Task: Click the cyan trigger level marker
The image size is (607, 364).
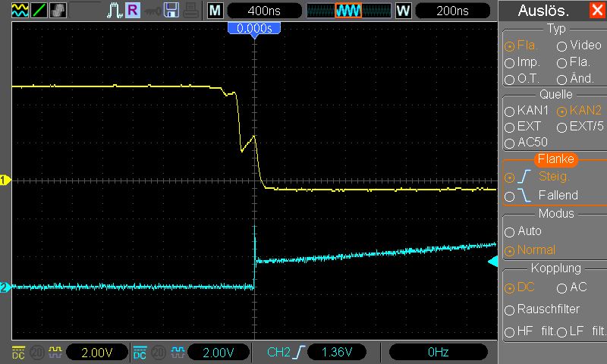Action: tap(492, 262)
